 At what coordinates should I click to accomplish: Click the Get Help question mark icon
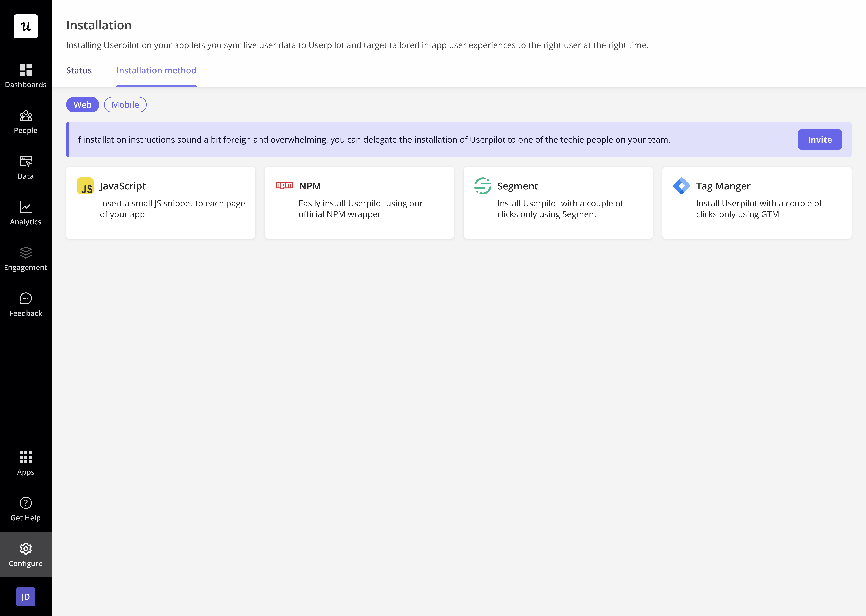(x=26, y=503)
